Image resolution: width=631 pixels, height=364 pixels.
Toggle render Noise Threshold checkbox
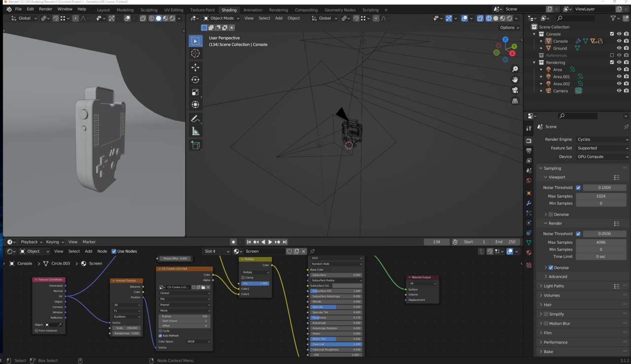[578, 234]
